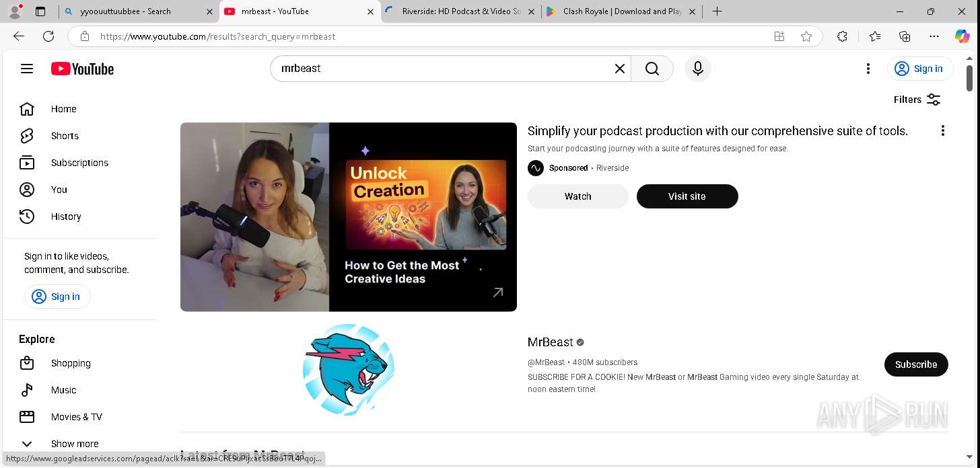Click the ad description text 'Start your podcasting journey'
Image resolution: width=980 pixels, height=468 pixels.
tap(658, 149)
